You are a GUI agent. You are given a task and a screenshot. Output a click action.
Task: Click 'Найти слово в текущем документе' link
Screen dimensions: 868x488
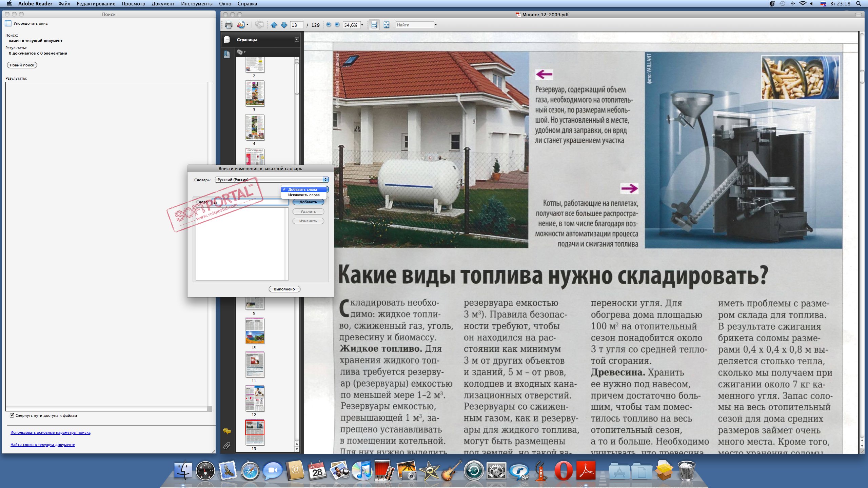point(43,445)
